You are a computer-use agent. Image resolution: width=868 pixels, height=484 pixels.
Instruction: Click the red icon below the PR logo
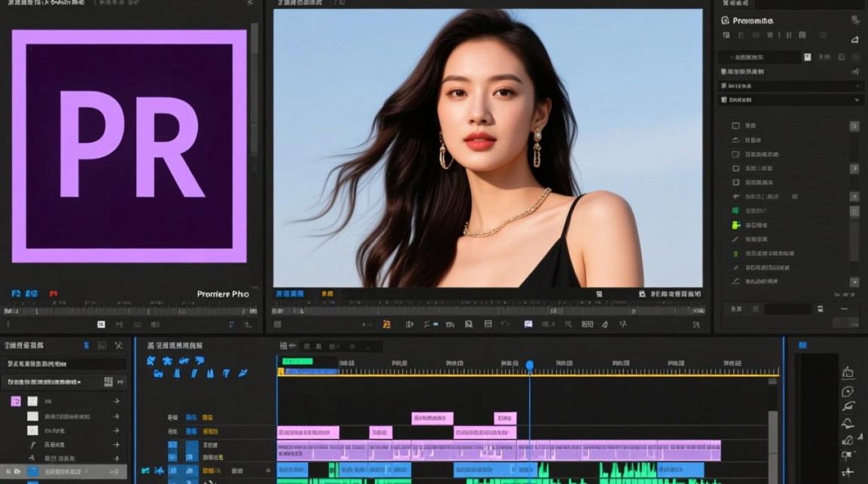tap(53, 294)
